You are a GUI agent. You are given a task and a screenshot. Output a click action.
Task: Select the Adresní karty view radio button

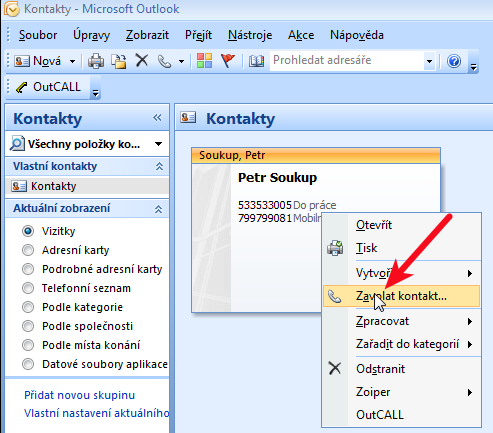pyautogui.click(x=28, y=250)
